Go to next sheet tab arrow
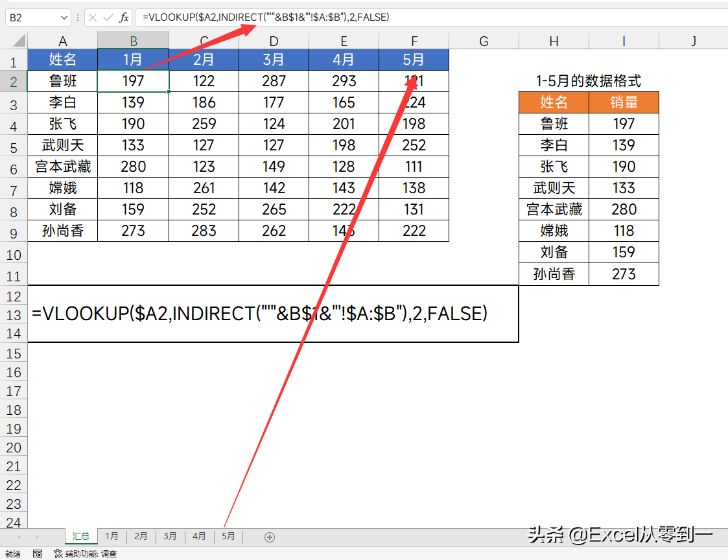 [x=37, y=537]
